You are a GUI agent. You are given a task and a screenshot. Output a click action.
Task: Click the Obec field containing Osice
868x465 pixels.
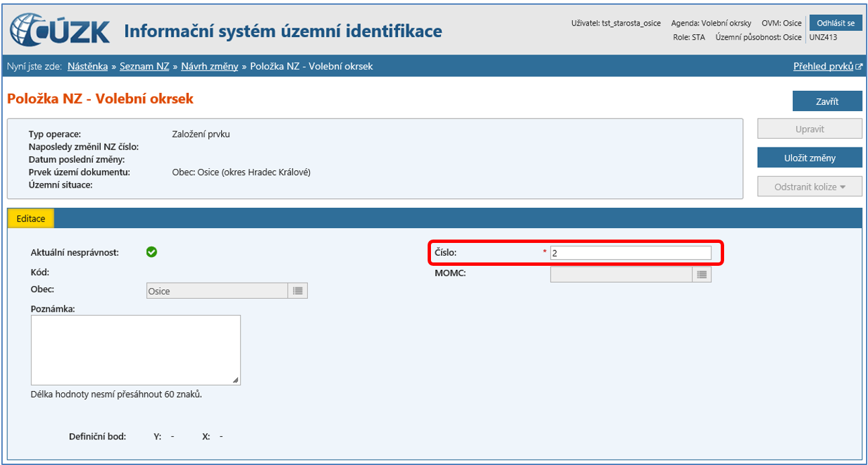coord(217,291)
